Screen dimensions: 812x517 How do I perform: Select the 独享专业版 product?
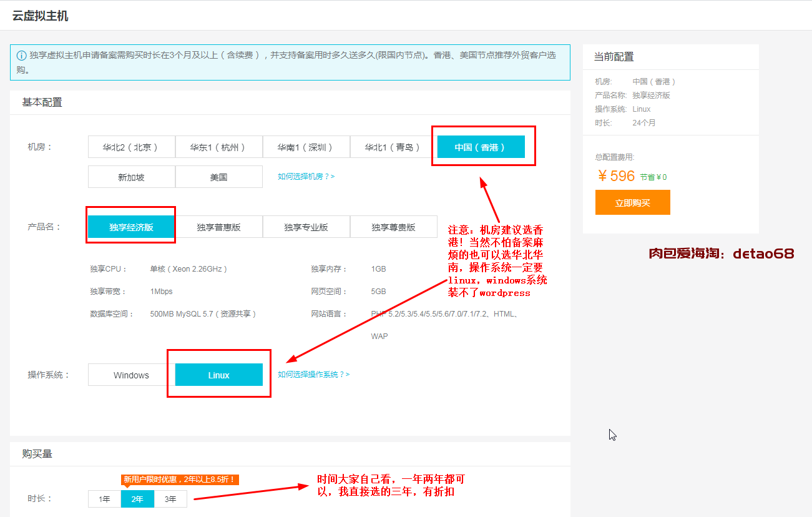point(306,227)
